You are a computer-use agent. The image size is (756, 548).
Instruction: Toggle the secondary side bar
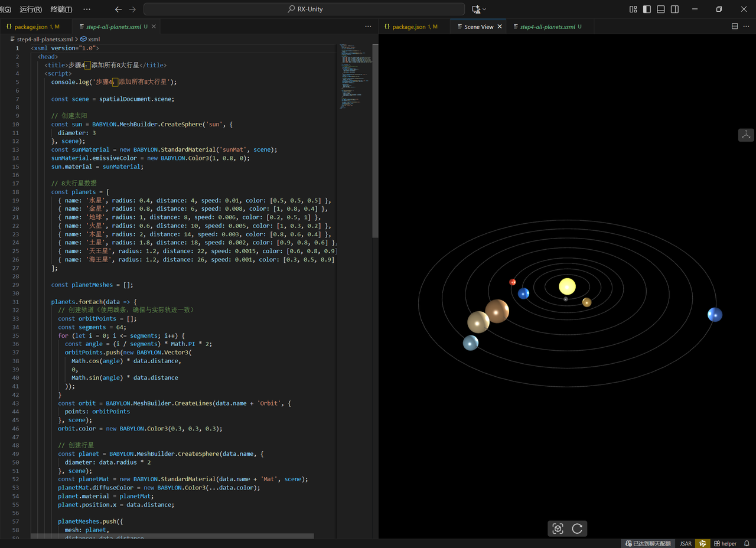tap(675, 9)
